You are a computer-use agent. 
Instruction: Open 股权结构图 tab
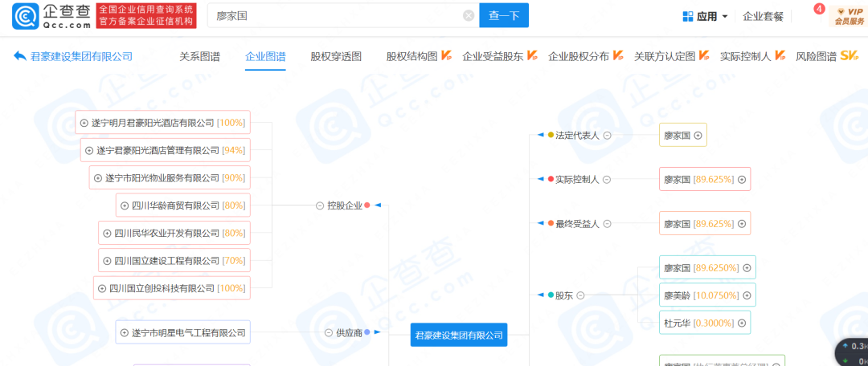tap(411, 56)
